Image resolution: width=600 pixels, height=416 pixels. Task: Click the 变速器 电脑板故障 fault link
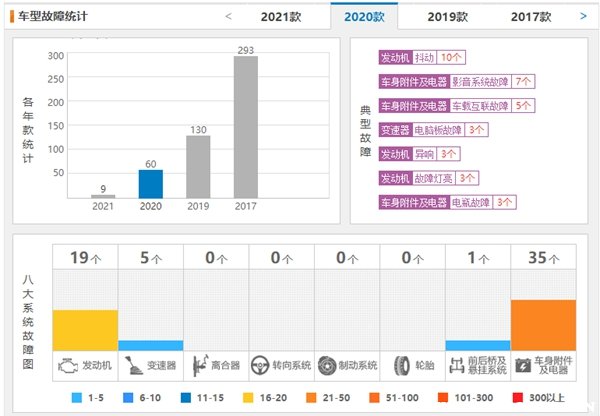[x=434, y=130]
